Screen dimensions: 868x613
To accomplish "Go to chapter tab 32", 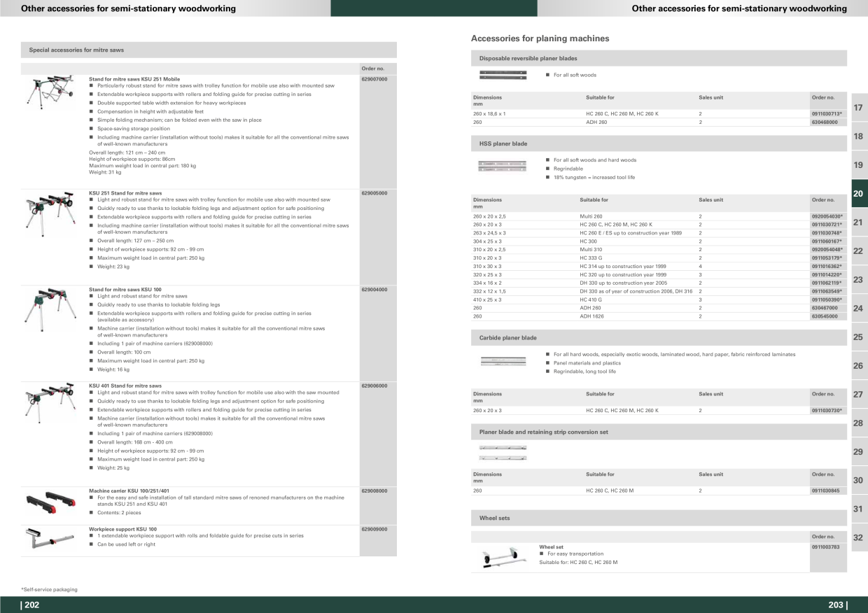I will click(858, 538).
